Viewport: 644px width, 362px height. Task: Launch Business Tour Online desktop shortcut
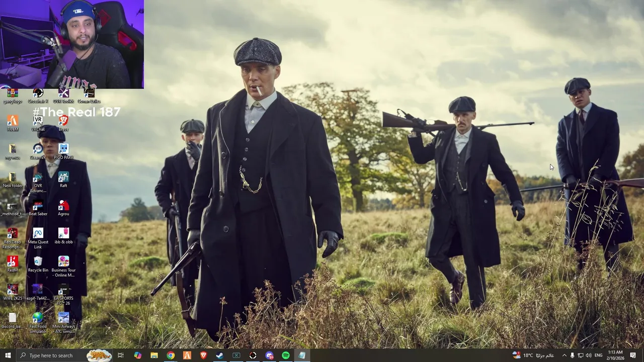pos(63,266)
